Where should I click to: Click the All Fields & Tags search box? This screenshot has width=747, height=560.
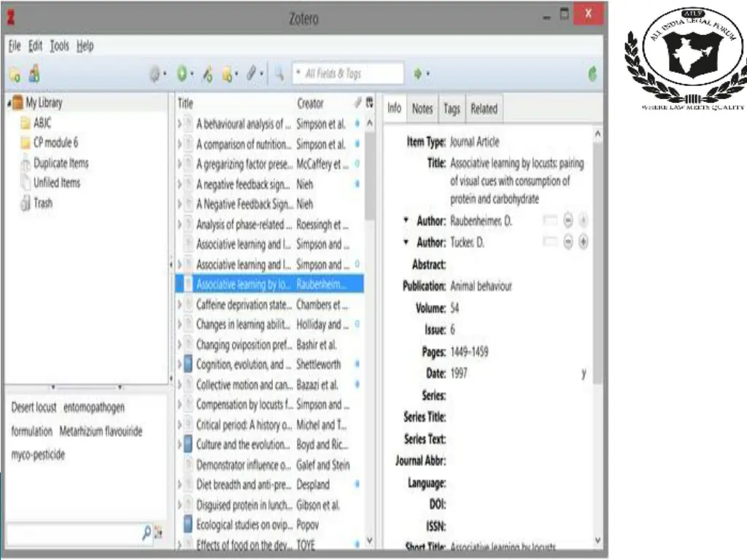click(x=348, y=74)
